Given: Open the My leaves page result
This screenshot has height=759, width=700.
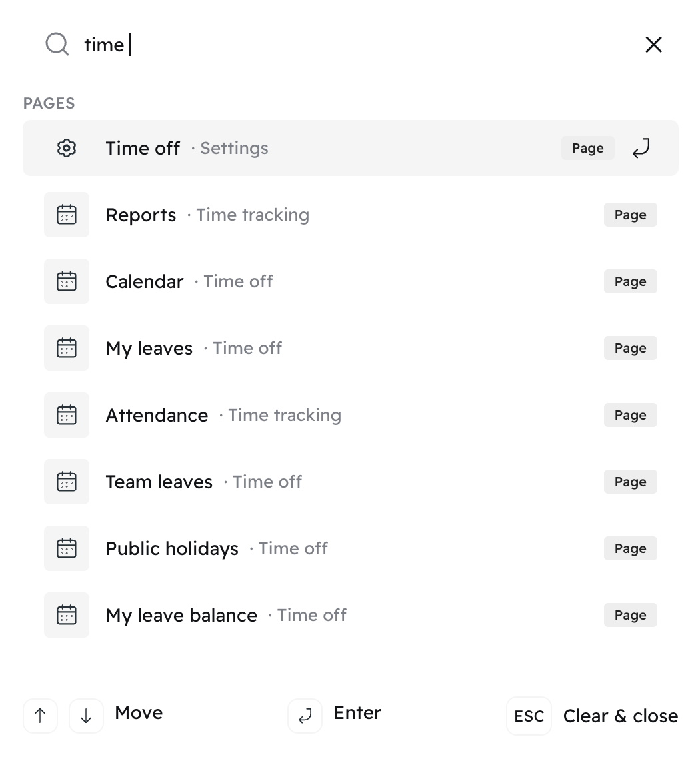Looking at the screenshot, I should pos(351,349).
